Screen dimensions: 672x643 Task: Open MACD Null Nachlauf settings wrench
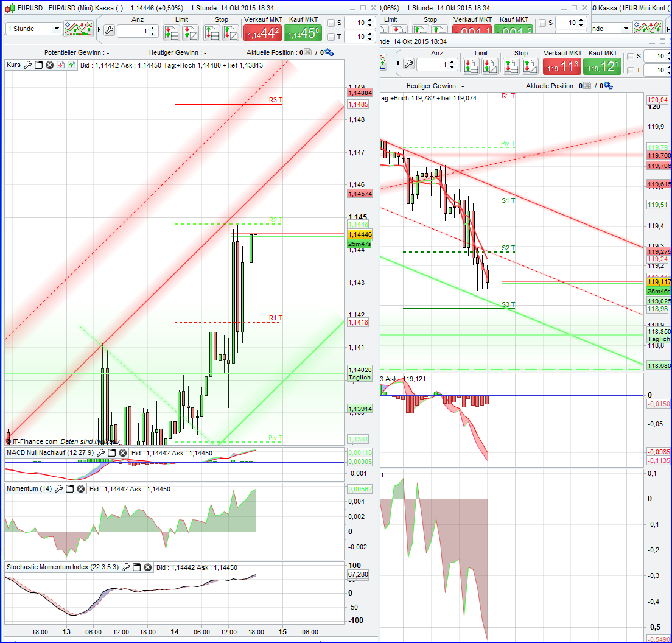click(x=100, y=452)
